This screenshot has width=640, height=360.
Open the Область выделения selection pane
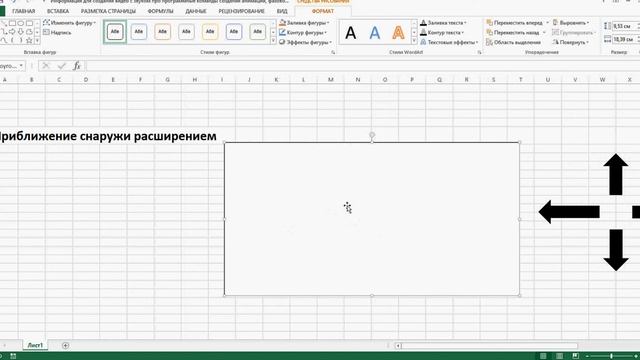[x=513, y=42]
